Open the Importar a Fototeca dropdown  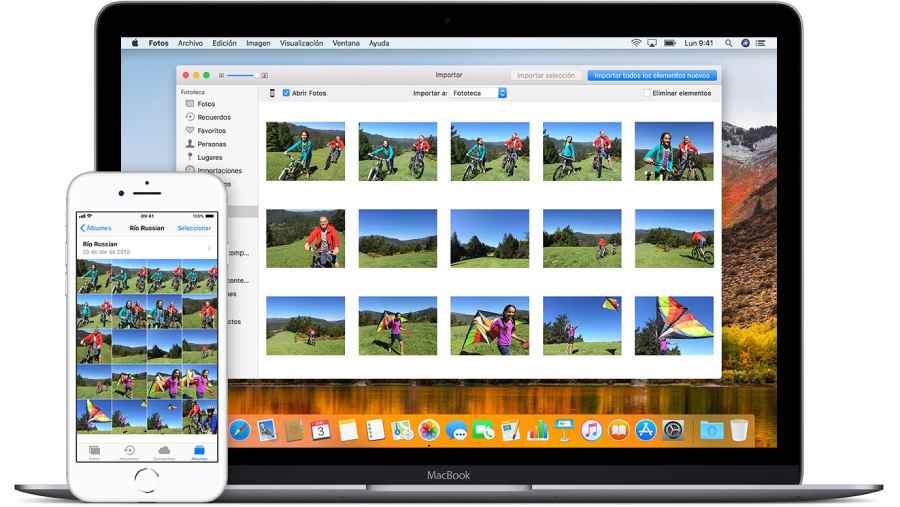[x=479, y=93]
